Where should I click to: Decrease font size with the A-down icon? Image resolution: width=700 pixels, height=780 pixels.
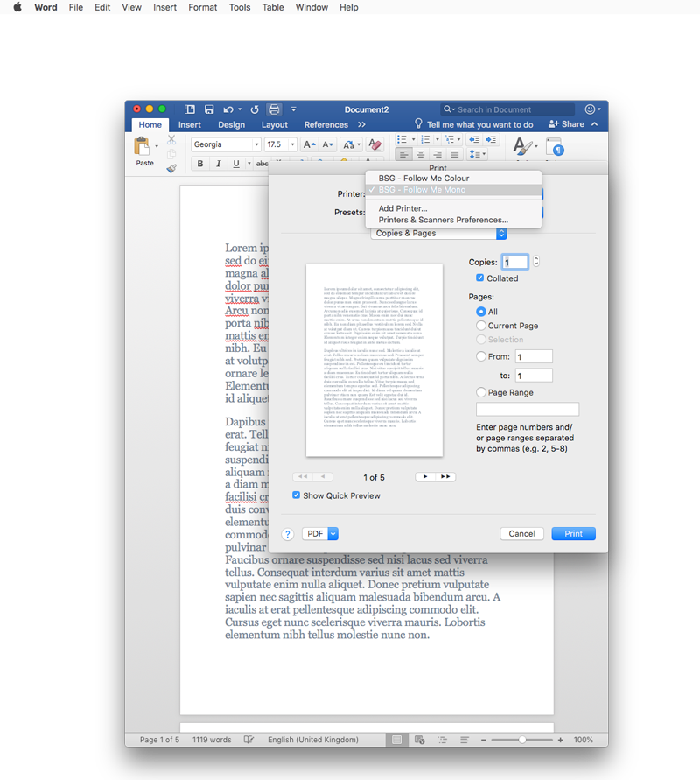(x=327, y=144)
